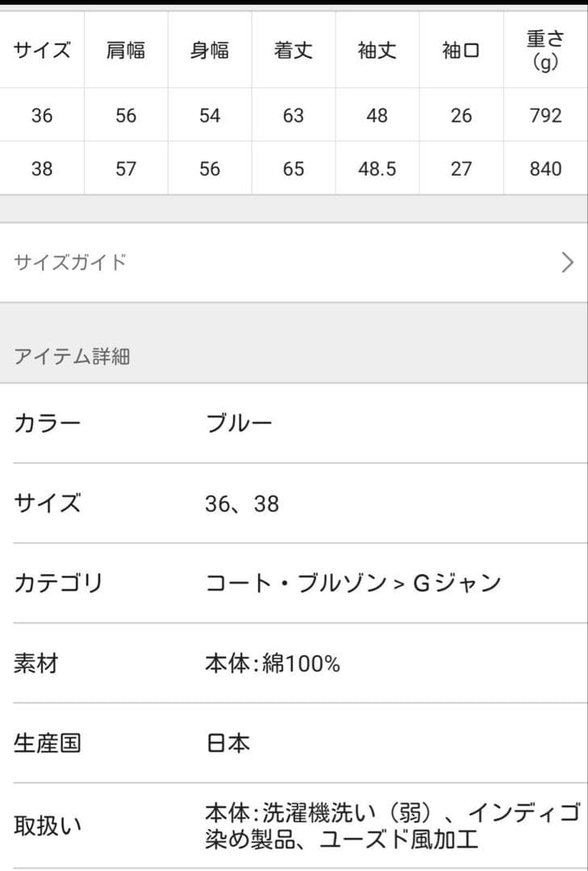Click the weight value 792 for size 36

544,115
